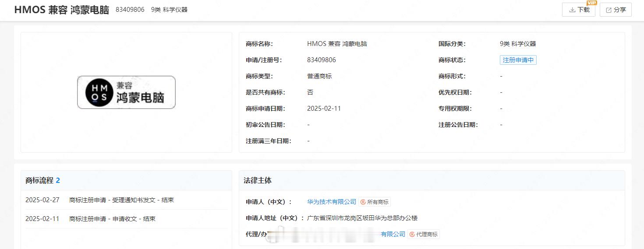Viewport: 644px width, 249px height.
Task: Click the 分享 share button
Action: click(616, 10)
